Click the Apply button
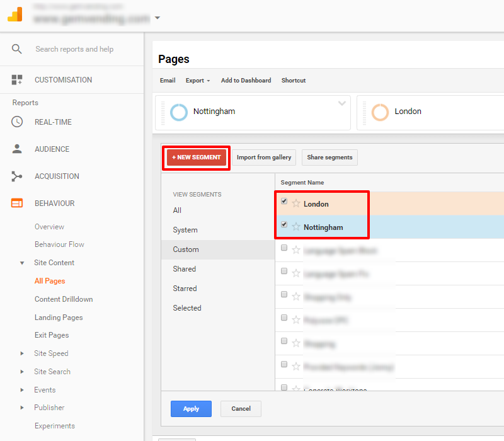The height and width of the screenshot is (441, 504). 191,408
